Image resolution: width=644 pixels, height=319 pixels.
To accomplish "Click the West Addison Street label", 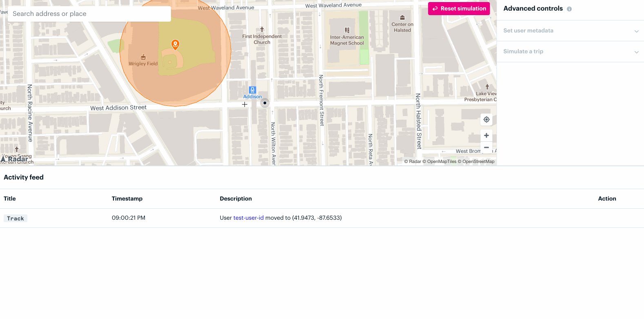I will point(118,108).
